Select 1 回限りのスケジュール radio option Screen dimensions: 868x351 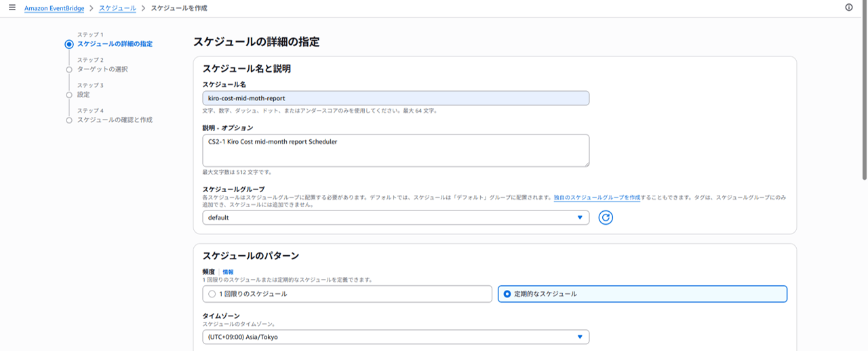tap(347, 294)
